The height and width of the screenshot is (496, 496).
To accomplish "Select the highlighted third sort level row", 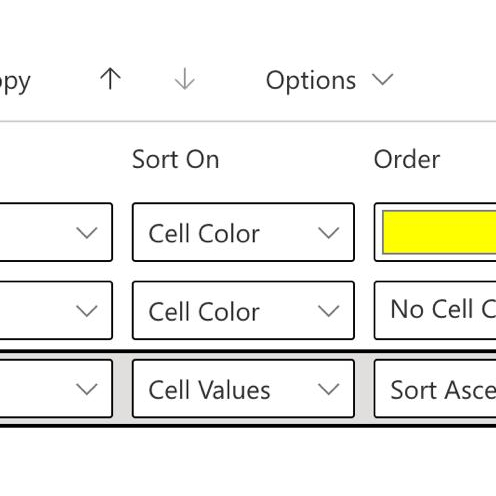I will (248, 389).
